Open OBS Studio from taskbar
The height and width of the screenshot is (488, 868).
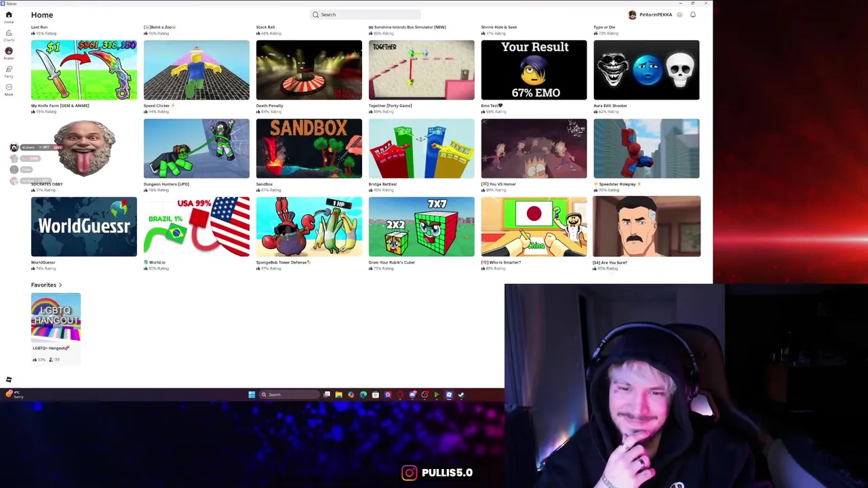[x=425, y=394]
